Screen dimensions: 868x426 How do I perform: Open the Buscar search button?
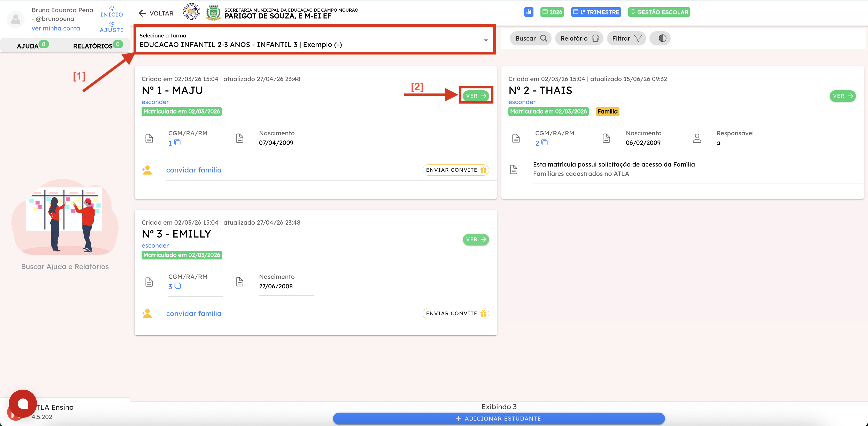tap(531, 38)
